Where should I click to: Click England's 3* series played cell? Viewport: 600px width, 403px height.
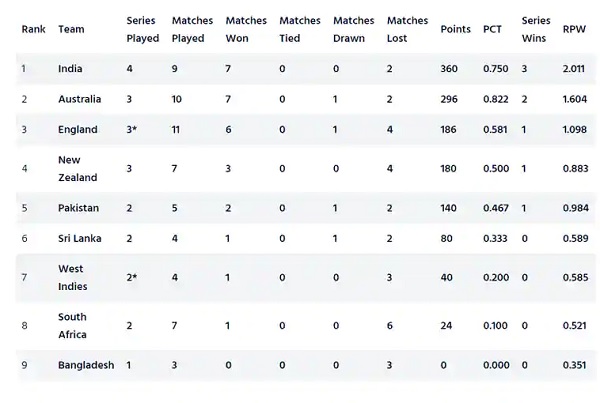click(x=132, y=129)
